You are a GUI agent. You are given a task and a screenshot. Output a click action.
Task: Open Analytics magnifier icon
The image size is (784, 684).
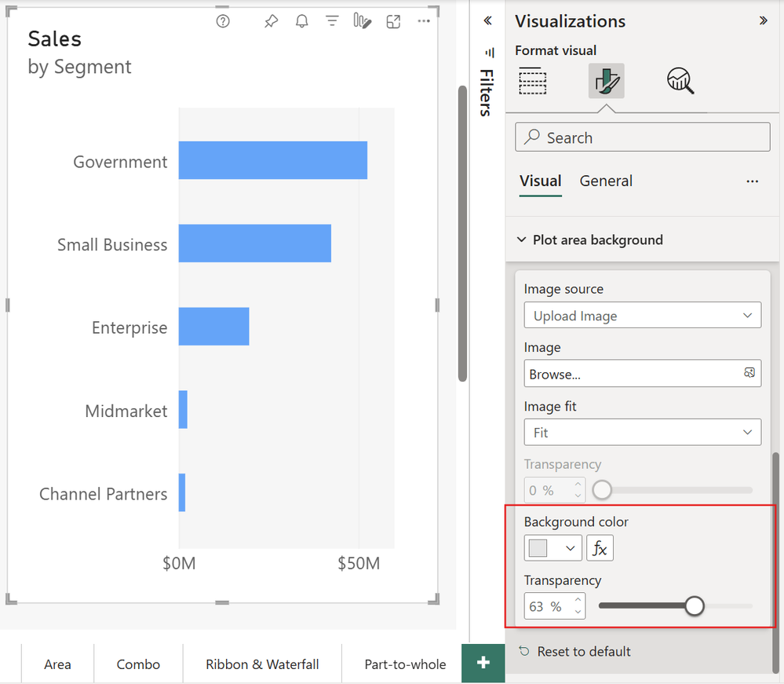(680, 81)
